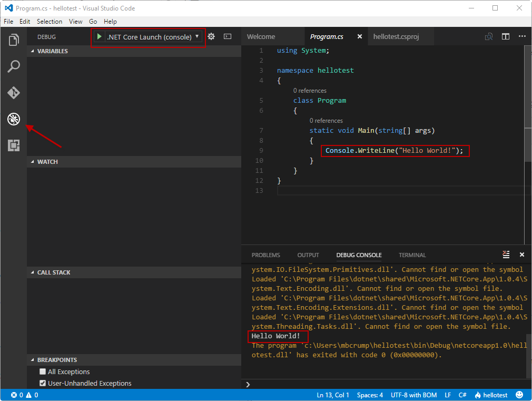This screenshot has height=401, width=532.
Task: Open the Go menu
Action: point(93,21)
